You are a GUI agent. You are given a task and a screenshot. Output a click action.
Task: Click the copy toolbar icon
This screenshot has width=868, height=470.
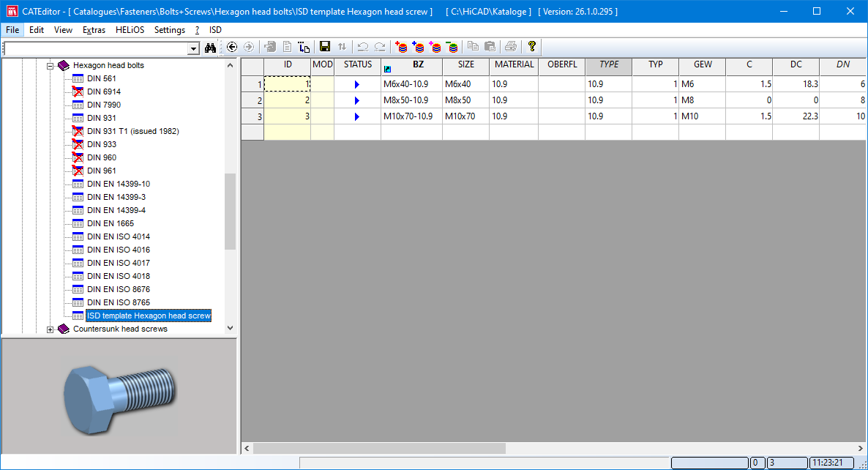(473, 47)
